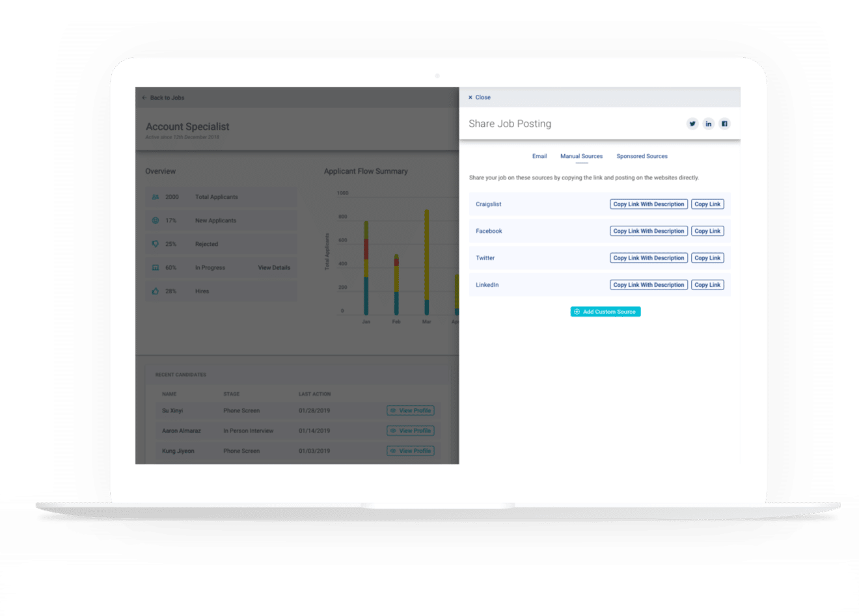Image resolution: width=859 pixels, height=616 pixels.
Task: Click the Twitter share icon
Action: click(x=692, y=124)
